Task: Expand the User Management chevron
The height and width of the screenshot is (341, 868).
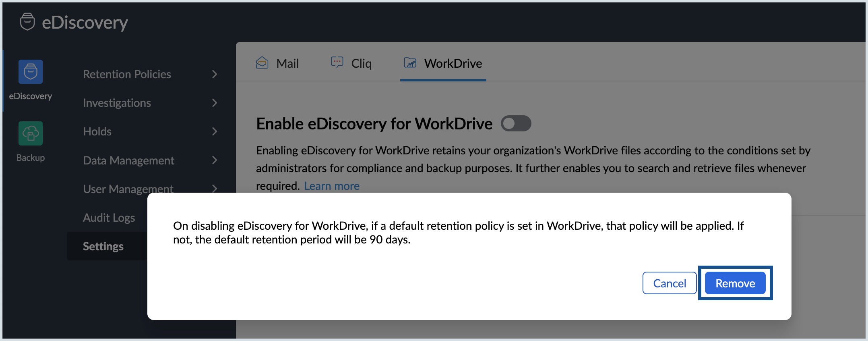Action: point(215,188)
